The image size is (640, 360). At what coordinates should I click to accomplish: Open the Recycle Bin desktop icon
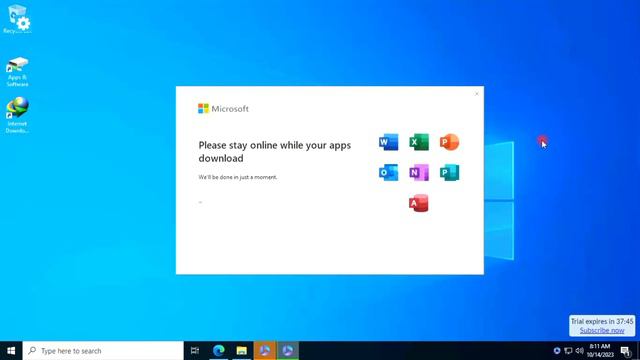coord(17,20)
